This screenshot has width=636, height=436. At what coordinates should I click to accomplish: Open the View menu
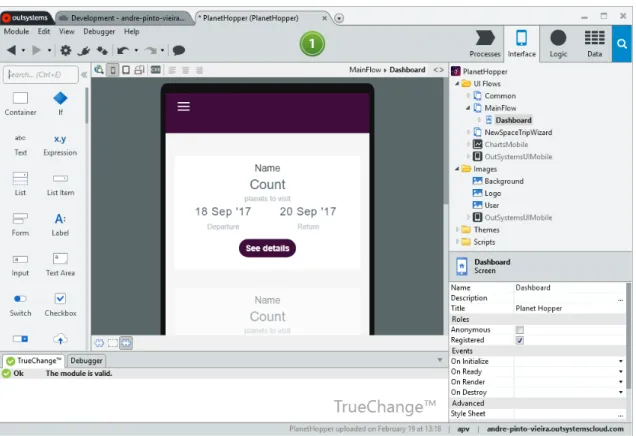point(67,31)
